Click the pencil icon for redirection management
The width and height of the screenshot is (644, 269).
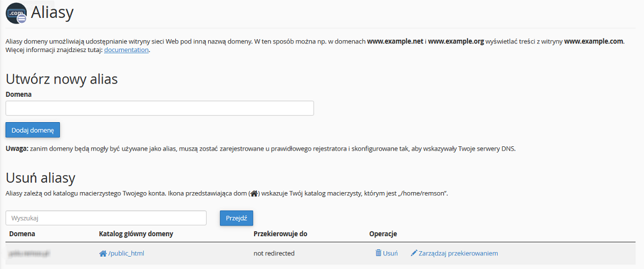pos(414,253)
